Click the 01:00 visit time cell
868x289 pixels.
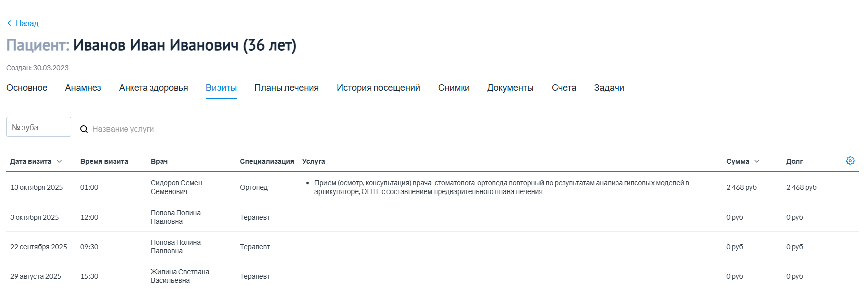pyautogui.click(x=89, y=187)
